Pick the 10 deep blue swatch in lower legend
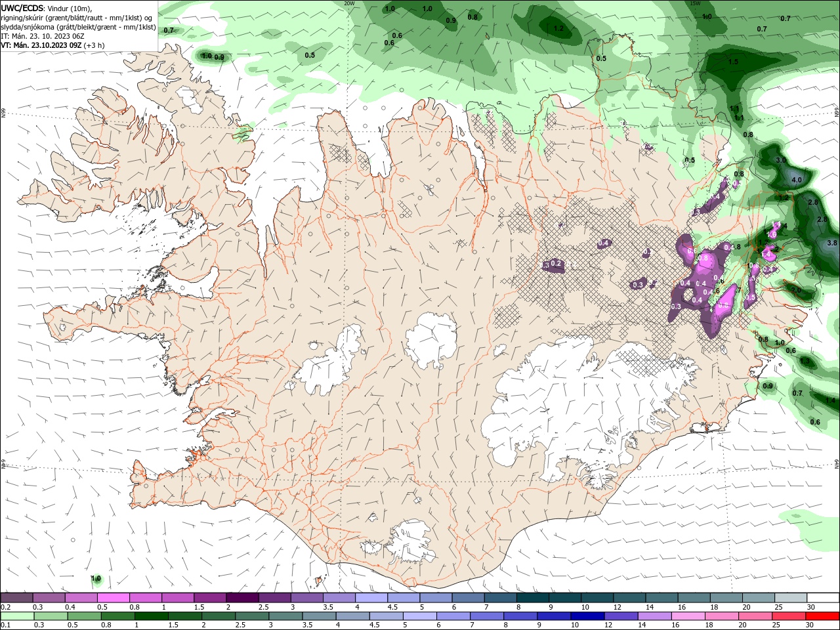Viewport: 840px width, 630px height. coord(587,616)
